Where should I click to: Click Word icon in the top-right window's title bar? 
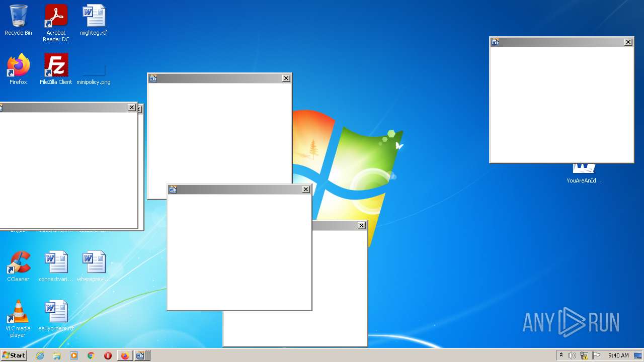coord(495,42)
